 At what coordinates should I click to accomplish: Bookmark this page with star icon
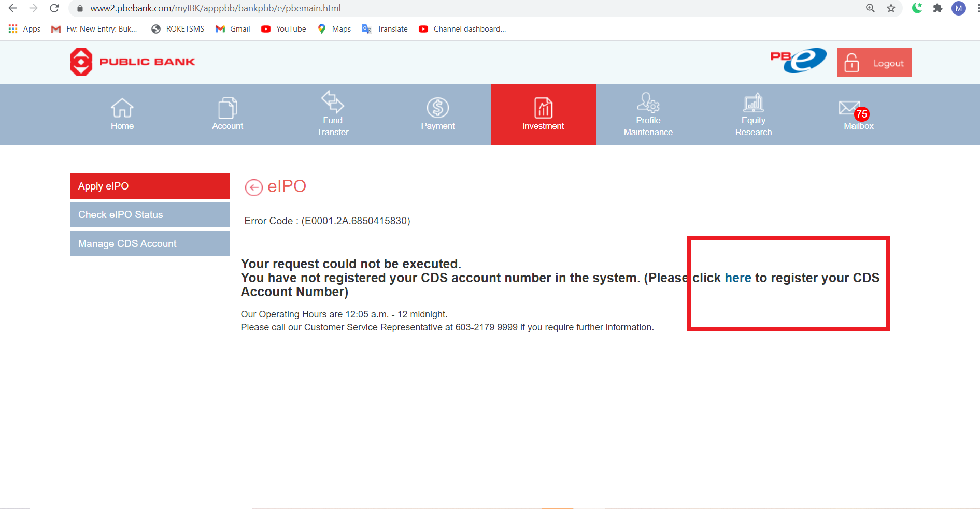pyautogui.click(x=891, y=8)
